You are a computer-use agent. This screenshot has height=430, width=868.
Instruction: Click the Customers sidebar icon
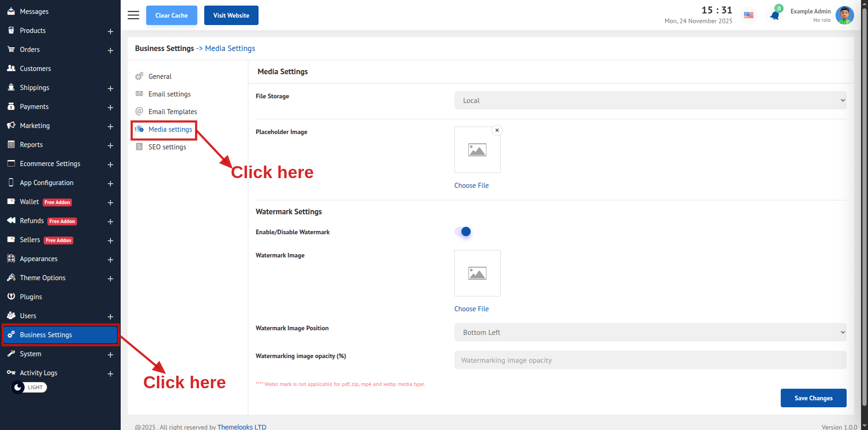pos(11,68)
